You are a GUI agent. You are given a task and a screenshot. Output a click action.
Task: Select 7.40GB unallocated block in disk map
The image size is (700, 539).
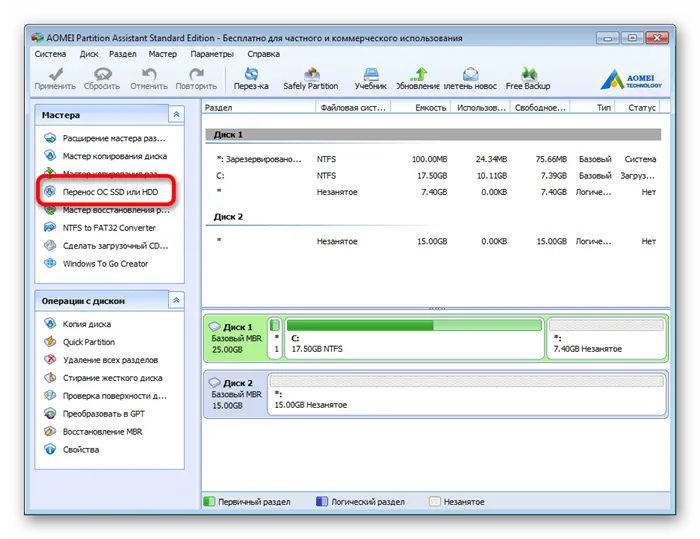pyautogui.click(x=606, y=338)
